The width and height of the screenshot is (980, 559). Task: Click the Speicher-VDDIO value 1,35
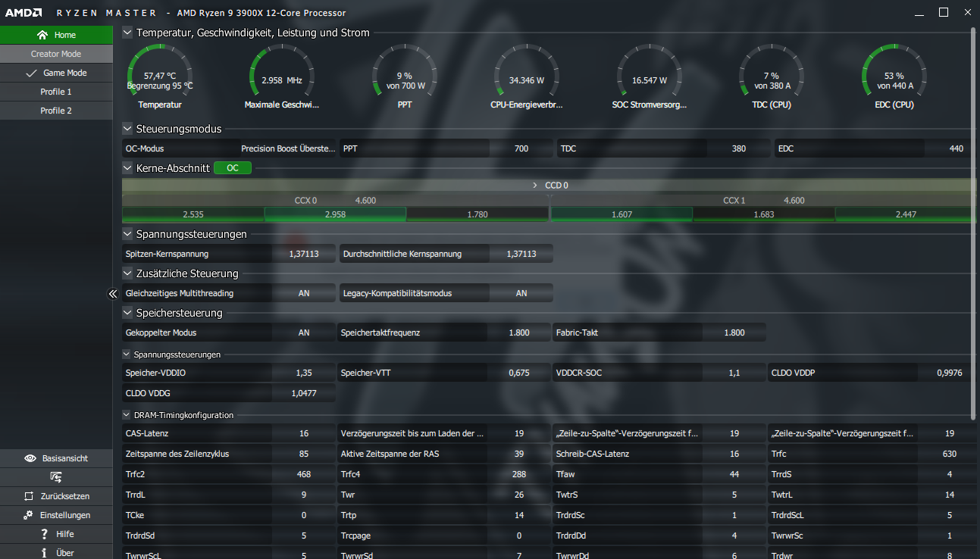coord(303,373)
